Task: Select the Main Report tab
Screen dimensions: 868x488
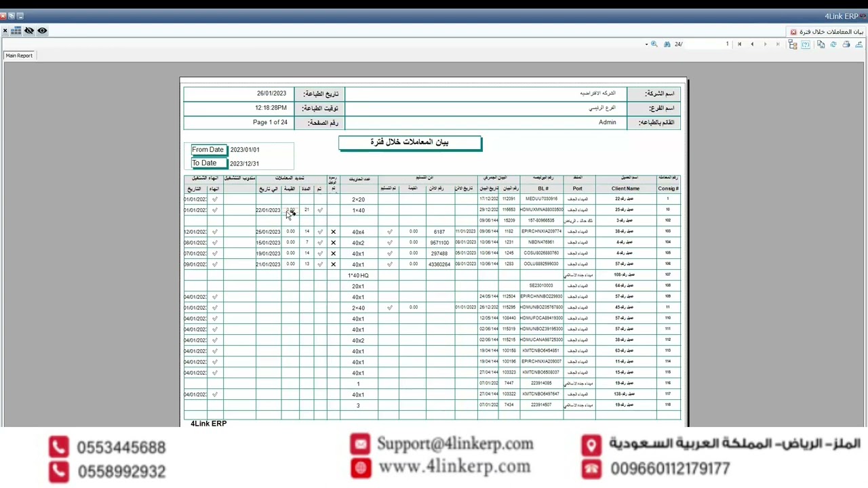Action: [19, 56]
